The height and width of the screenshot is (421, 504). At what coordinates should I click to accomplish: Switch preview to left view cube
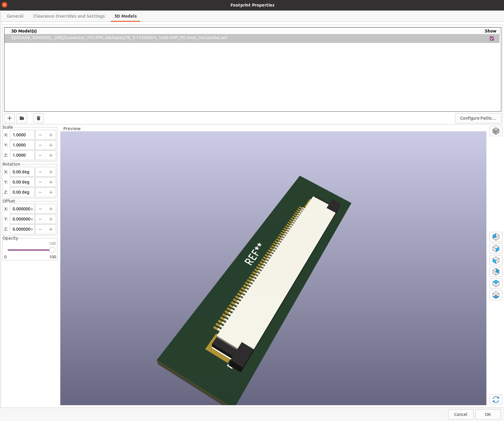click(x=496, y=237)
